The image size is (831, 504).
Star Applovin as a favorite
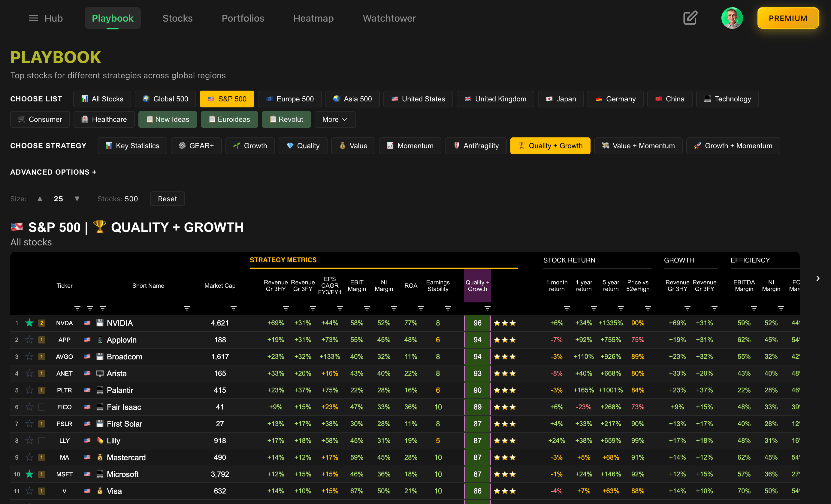[x=29, y=340]
